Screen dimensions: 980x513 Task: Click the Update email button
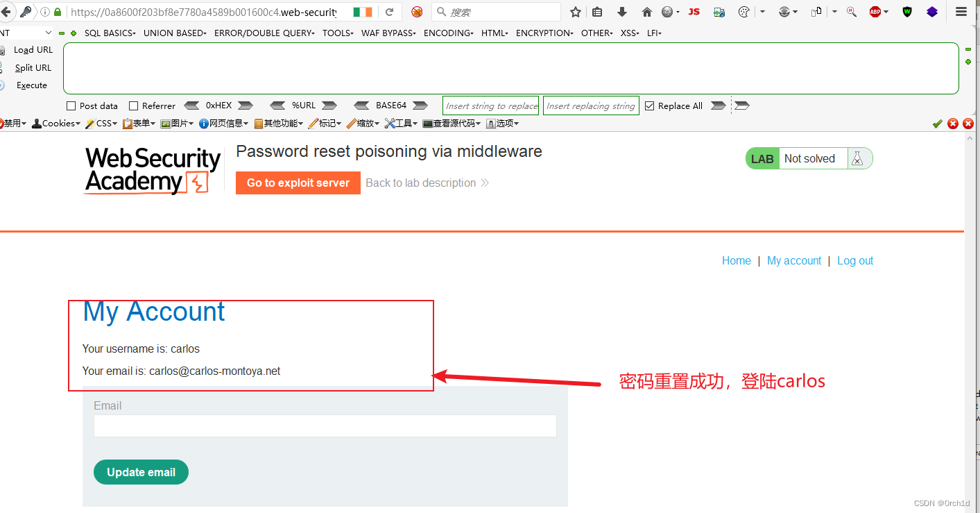coord(141,472)
